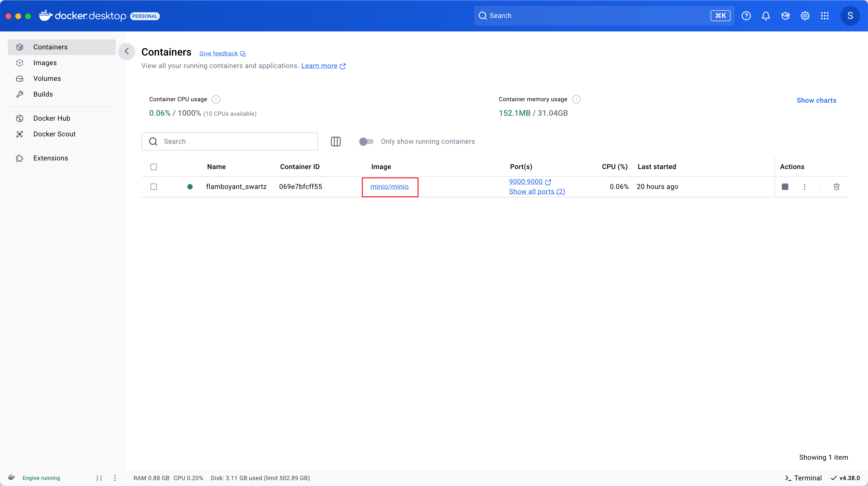
Task: Check the select-all containers checkbox
Action: tap(154, 167)
